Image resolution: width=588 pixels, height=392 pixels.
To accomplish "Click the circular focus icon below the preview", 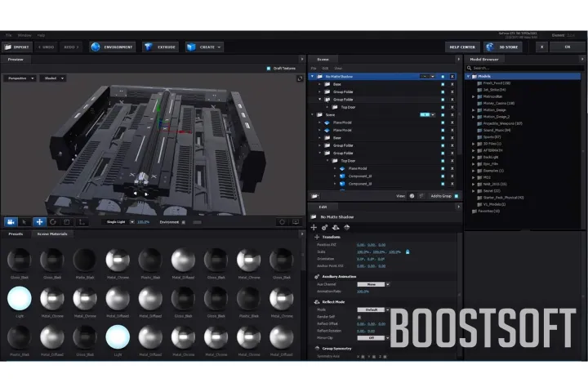I will (282, 222).
